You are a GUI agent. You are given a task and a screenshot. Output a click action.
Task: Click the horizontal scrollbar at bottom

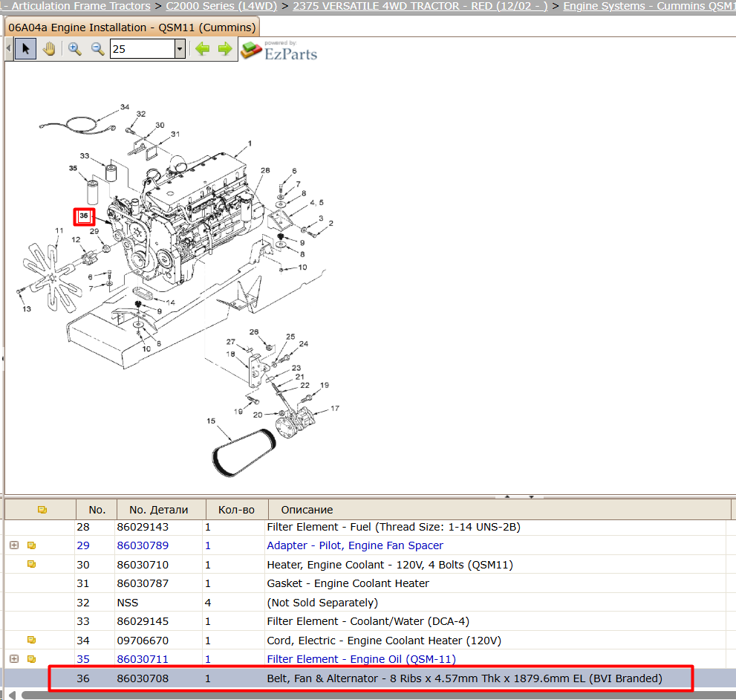click(378, 696)
